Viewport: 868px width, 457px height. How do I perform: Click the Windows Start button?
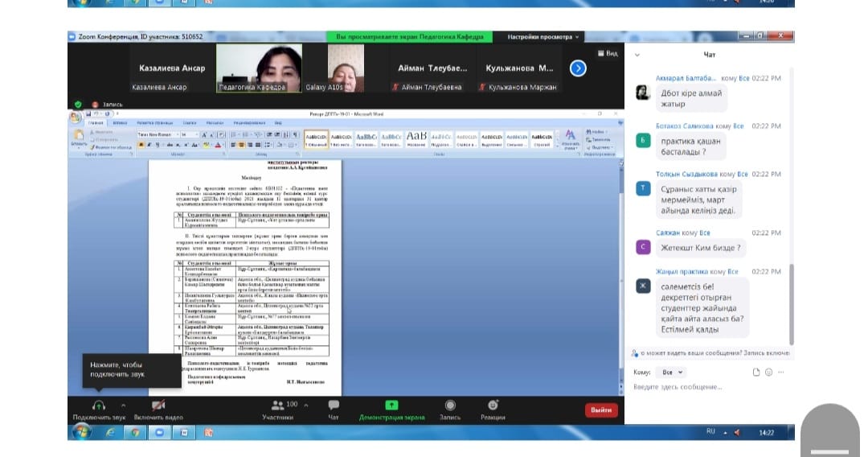(80, 432)
